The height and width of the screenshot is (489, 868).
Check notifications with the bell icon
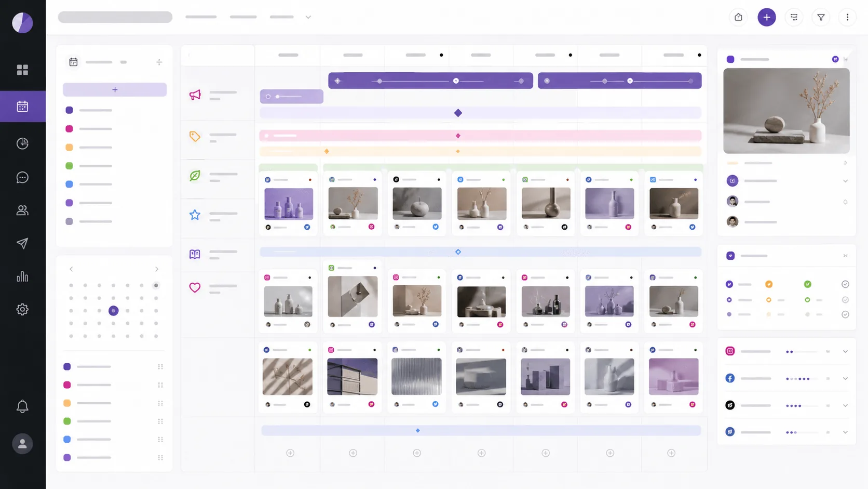click(22, 406)
